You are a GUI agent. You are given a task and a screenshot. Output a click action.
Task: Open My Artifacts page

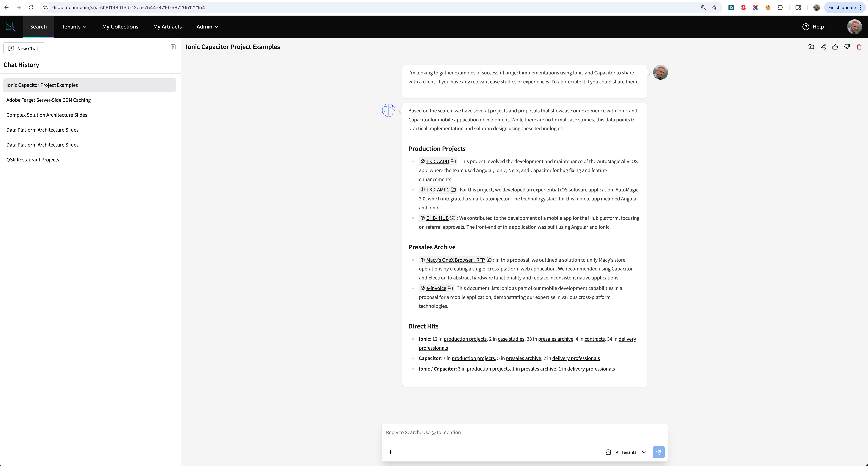pos(167,27)
